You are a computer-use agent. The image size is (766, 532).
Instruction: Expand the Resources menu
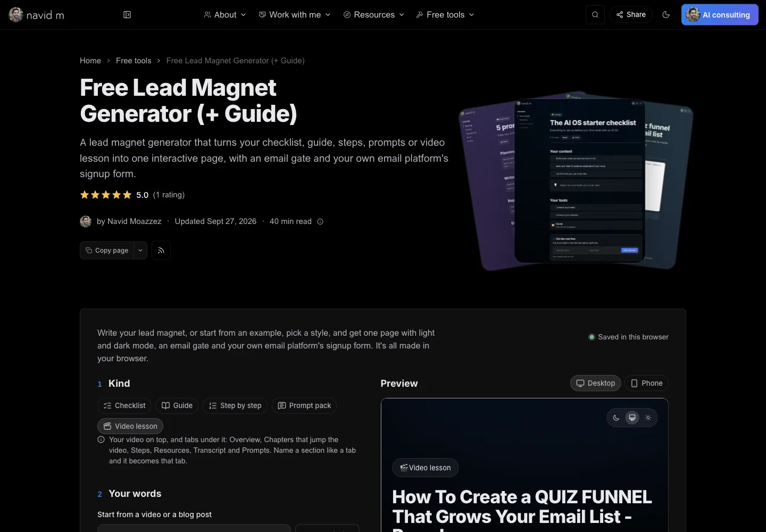coord(374,15)
